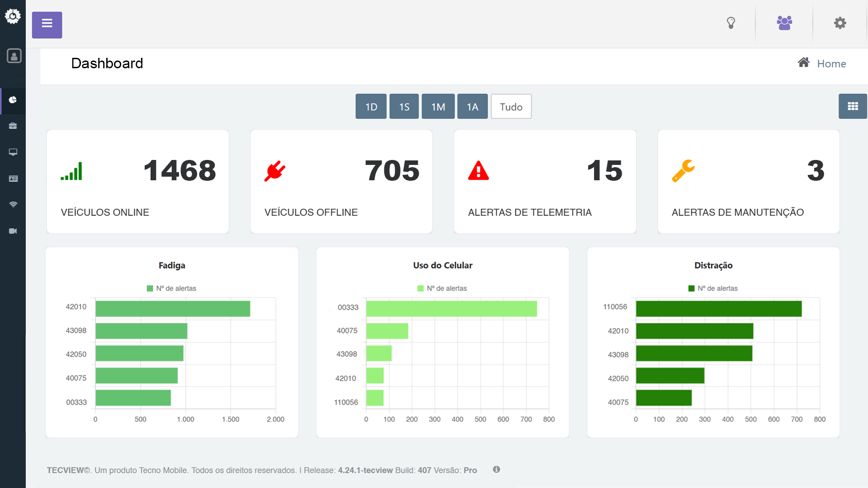Open the Veículos Online summary card
The height and width of the screenshot is (488, 868).
[137, 181]
